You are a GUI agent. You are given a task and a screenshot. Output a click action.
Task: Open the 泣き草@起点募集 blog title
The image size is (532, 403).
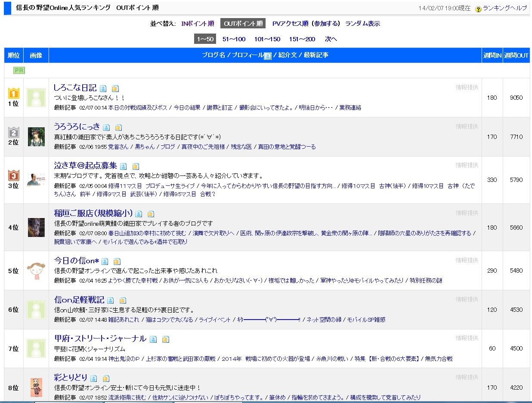coord(85,166)
